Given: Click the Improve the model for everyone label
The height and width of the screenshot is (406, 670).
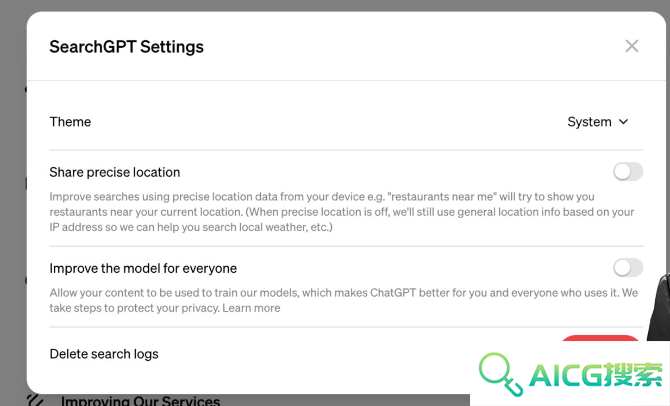Looking at the screenshot, I should pyautogui.click(x=143, y=268).
